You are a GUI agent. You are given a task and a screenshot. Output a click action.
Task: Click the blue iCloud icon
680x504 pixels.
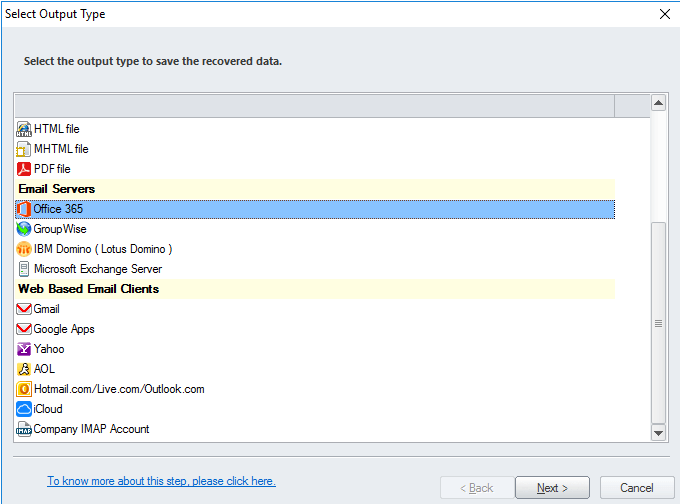24,409
